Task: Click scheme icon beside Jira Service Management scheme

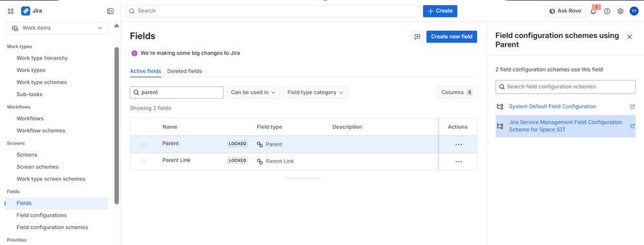Action: pos(500,126)
